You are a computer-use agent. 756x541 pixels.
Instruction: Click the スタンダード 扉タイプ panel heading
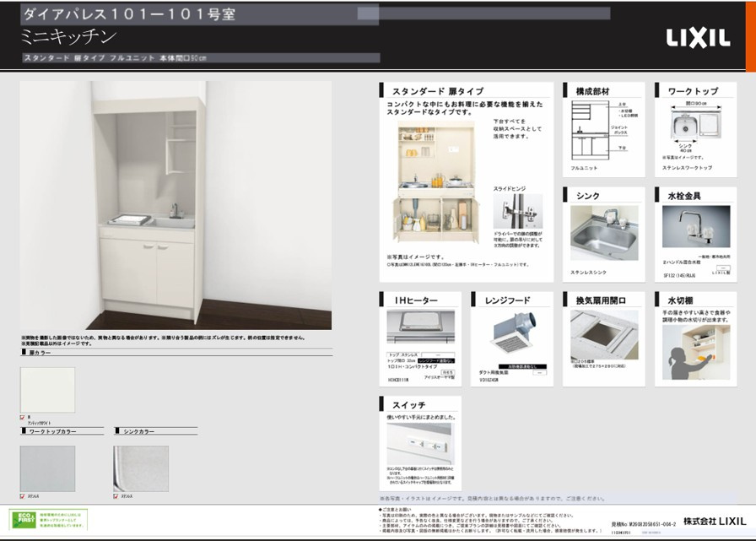[x=437, y=91]
